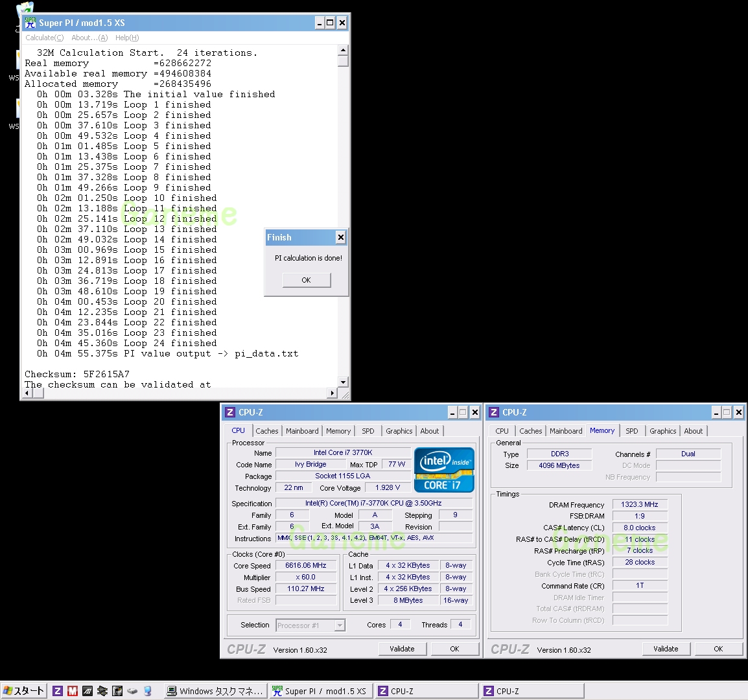Minimize the Super PI window
The width and height of the screenshot is (748, 700).
[x=320, y=23]
